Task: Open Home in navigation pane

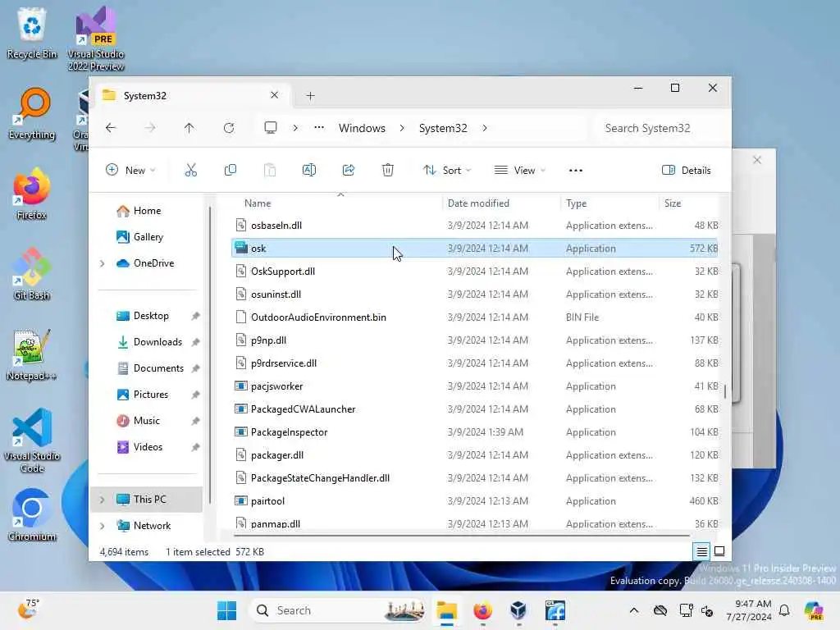Action: 139,211
